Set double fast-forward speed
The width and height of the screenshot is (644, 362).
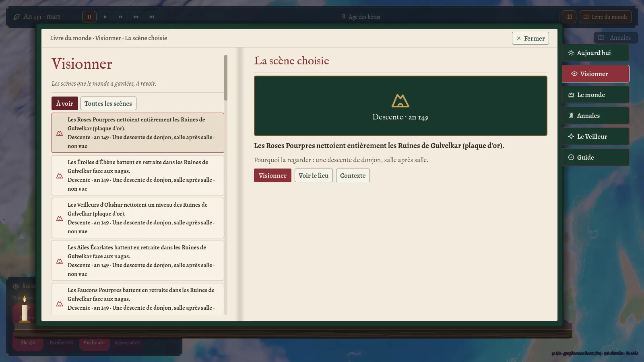120,17
